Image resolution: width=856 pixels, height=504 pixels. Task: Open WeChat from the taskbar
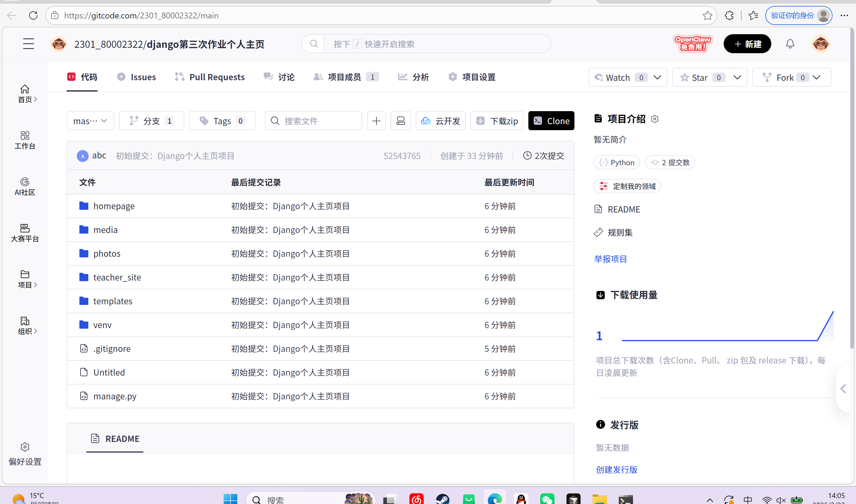[x=547, y=499]
